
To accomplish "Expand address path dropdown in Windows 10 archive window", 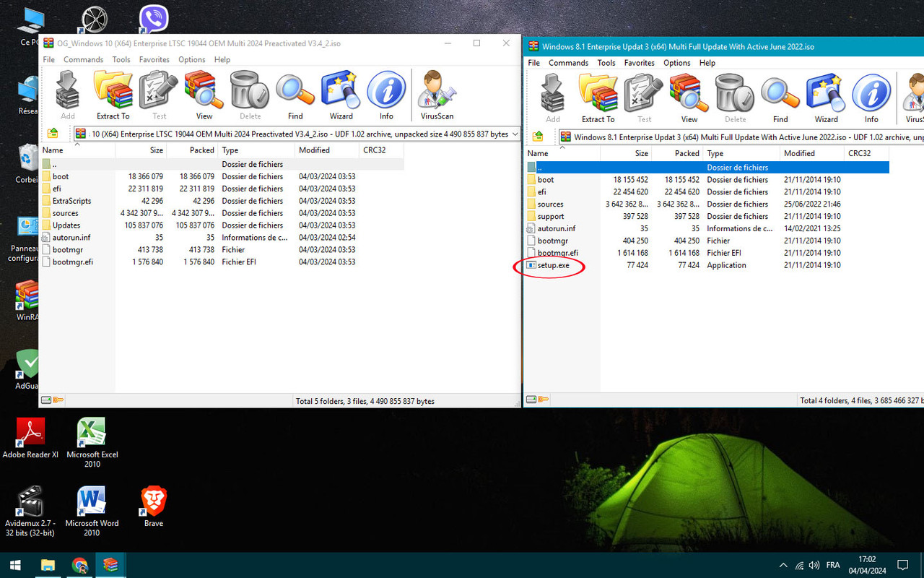I will coord(514,134).
